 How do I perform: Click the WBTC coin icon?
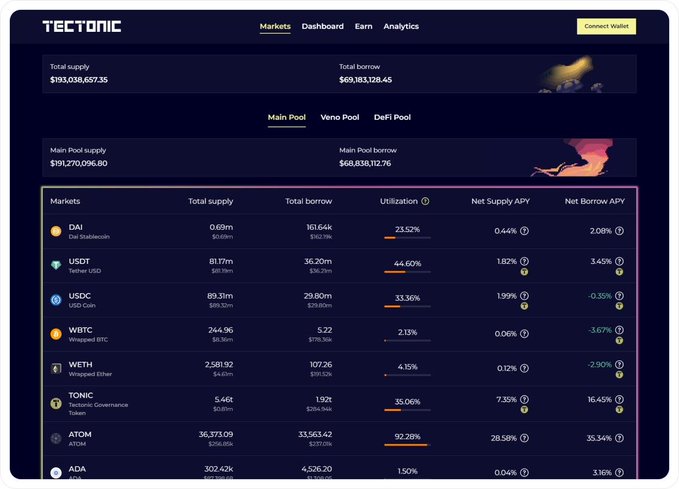click(56, 334)
